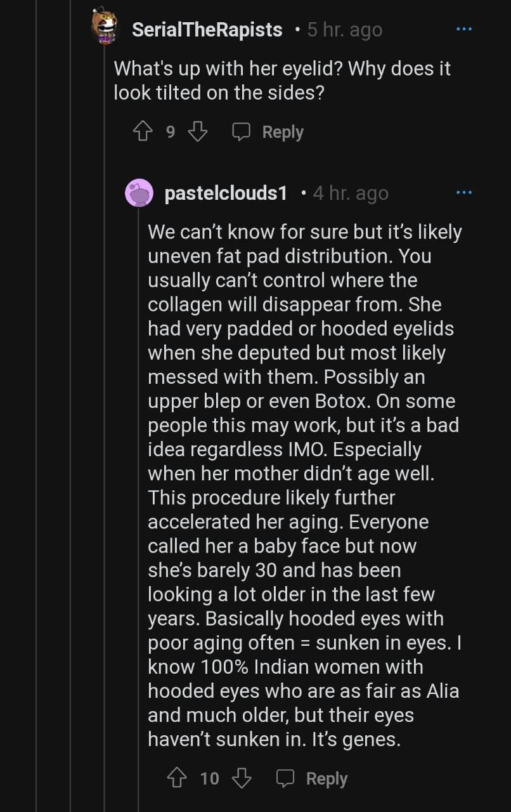Visit the pastelclouds1 username link
Viewport: 511px width, 812px height.
(226, 193)
